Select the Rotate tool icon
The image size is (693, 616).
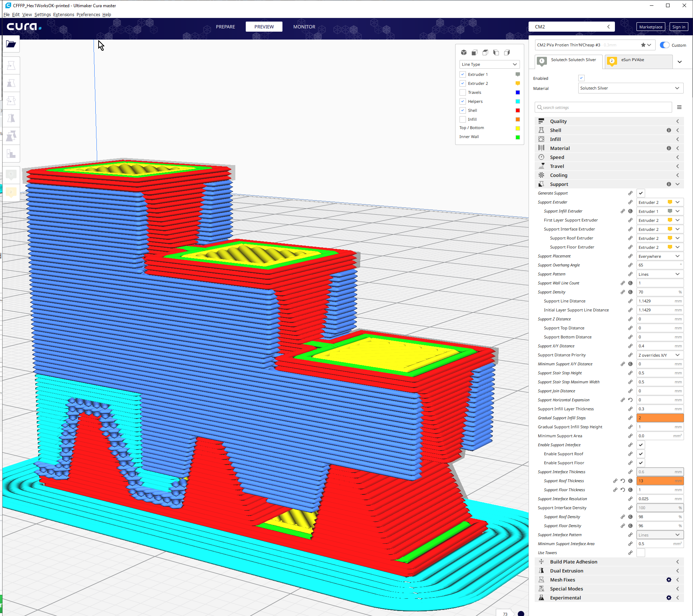(11, 101)
